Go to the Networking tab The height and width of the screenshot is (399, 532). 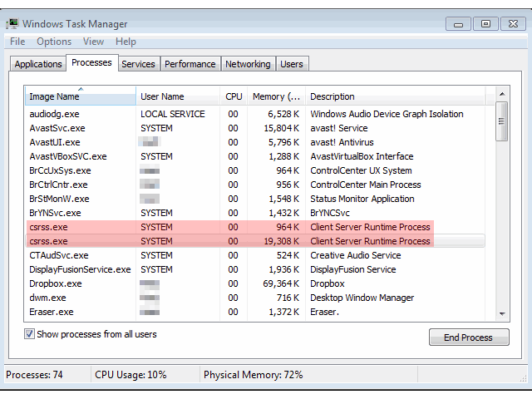point(248,64)
